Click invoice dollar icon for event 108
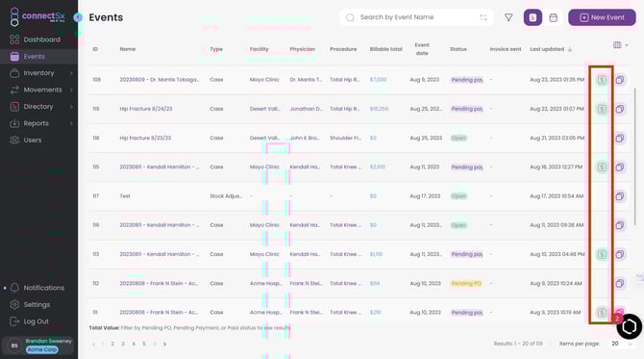 tap(602, 80)
